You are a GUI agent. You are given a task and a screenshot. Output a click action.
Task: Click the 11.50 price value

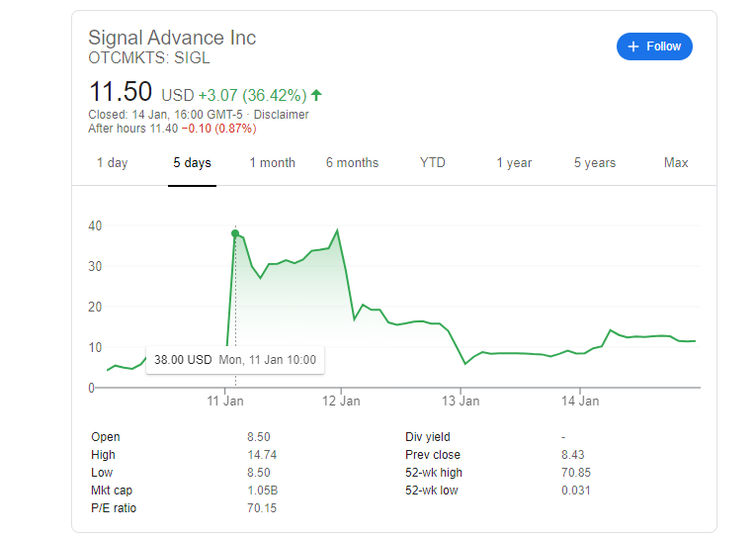[121, 92]
